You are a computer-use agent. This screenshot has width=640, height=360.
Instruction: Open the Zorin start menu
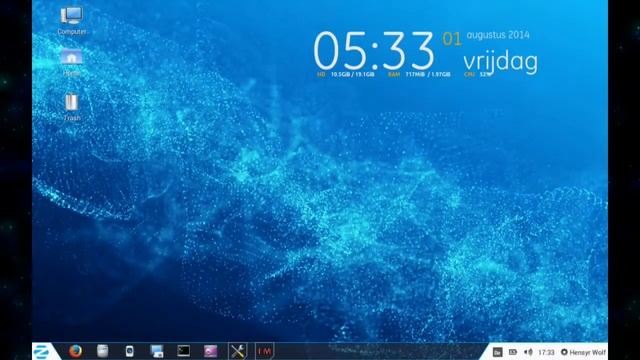point(43,351)
